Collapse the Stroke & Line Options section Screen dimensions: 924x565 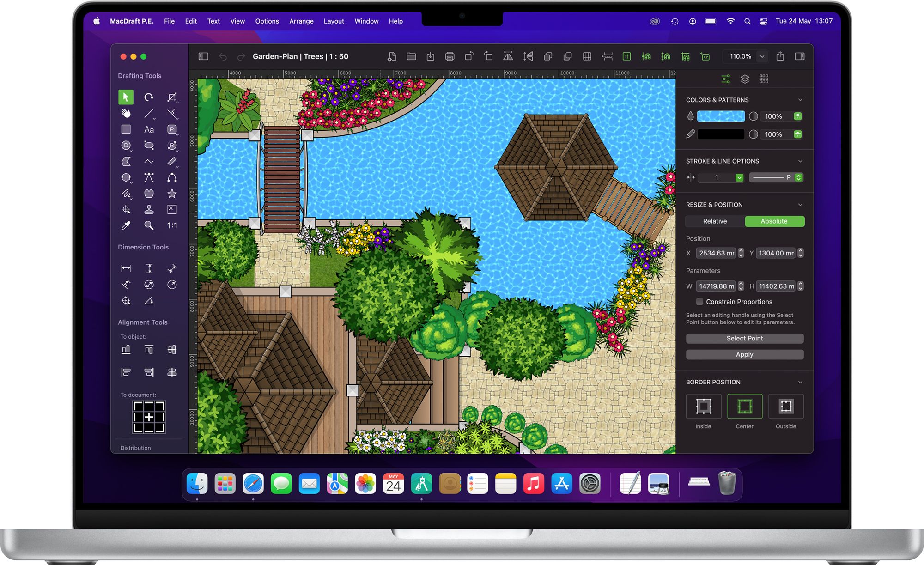click(800, 161)
